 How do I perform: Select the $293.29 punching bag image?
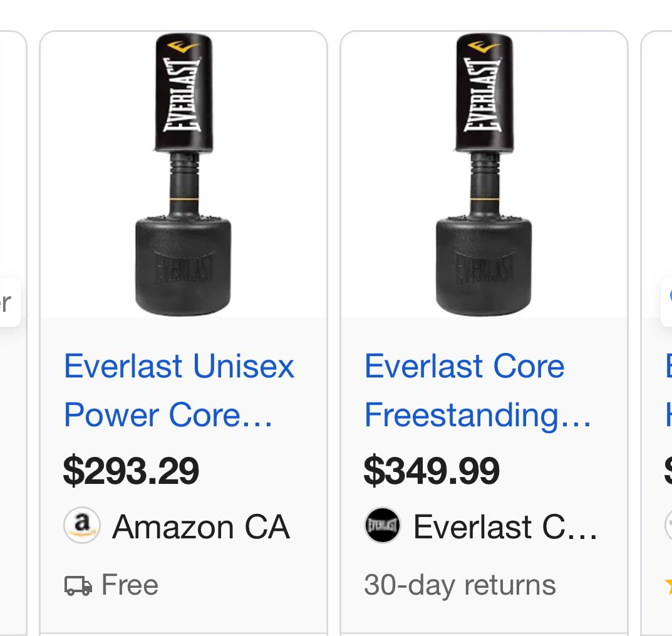[x=183, y=175]
